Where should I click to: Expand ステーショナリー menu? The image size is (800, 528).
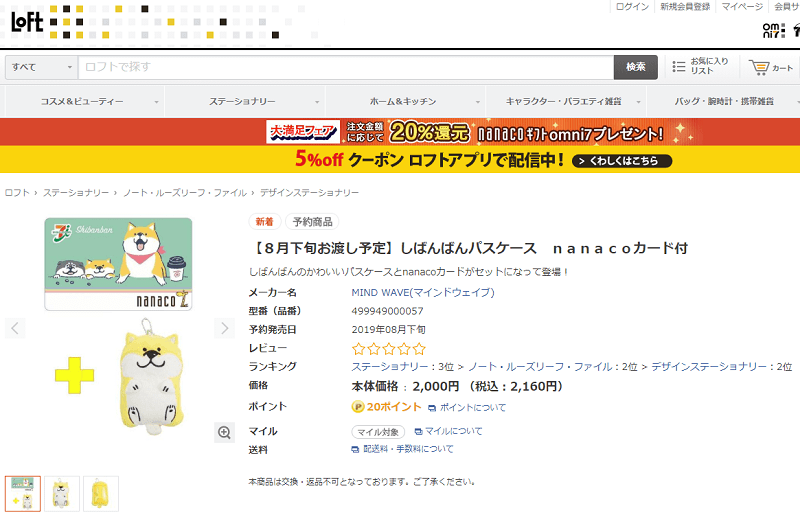[x=245, y=102]
